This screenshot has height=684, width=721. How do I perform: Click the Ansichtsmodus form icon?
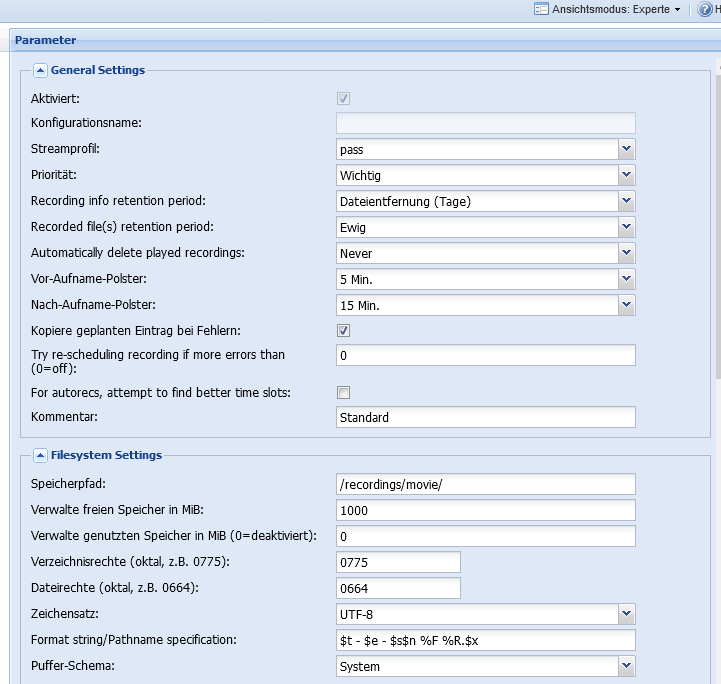coord(541,9)
